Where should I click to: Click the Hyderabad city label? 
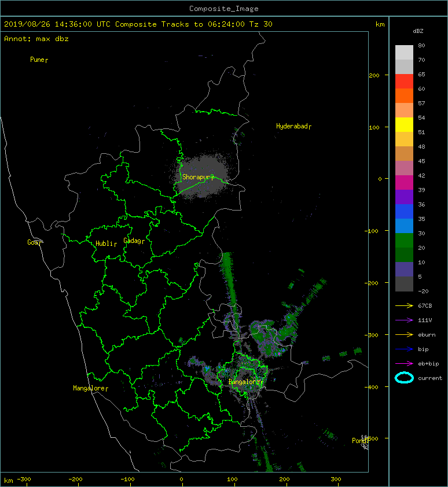pyautogui.click(x=292, y=126)
